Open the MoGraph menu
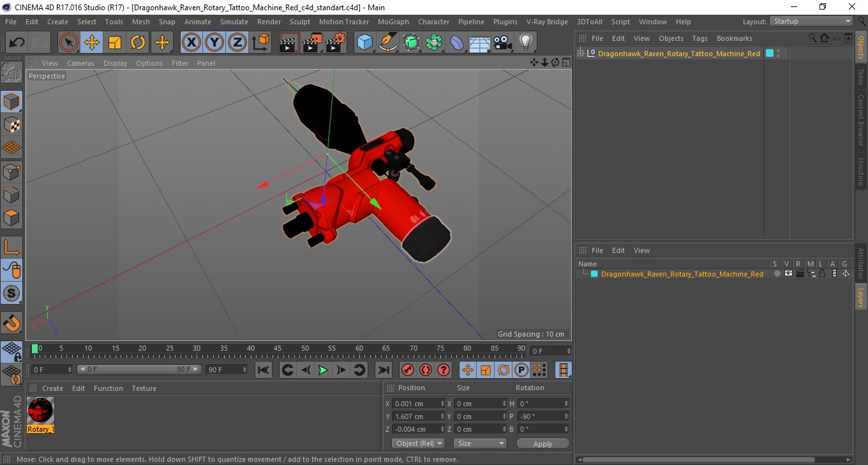 tap(393, 22)
